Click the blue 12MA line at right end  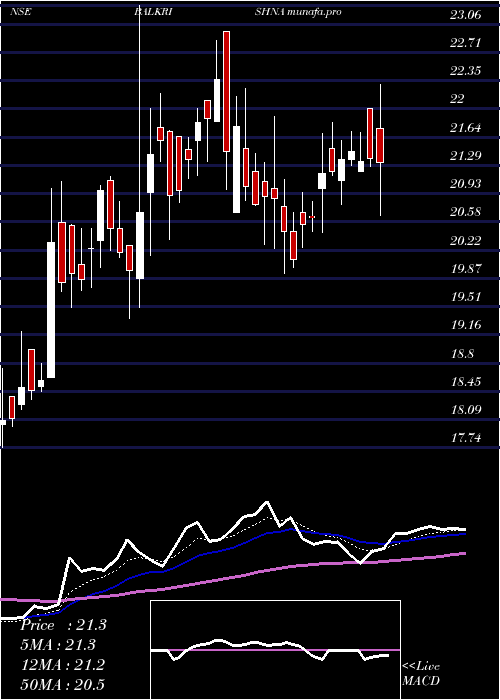pyautogui.click(x=463, y=533)
